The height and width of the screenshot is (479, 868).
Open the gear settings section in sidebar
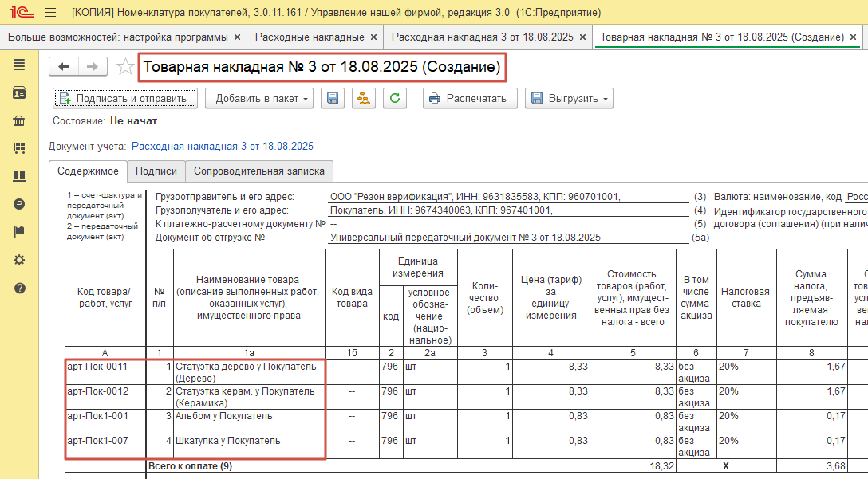click(x=19, y=260)
